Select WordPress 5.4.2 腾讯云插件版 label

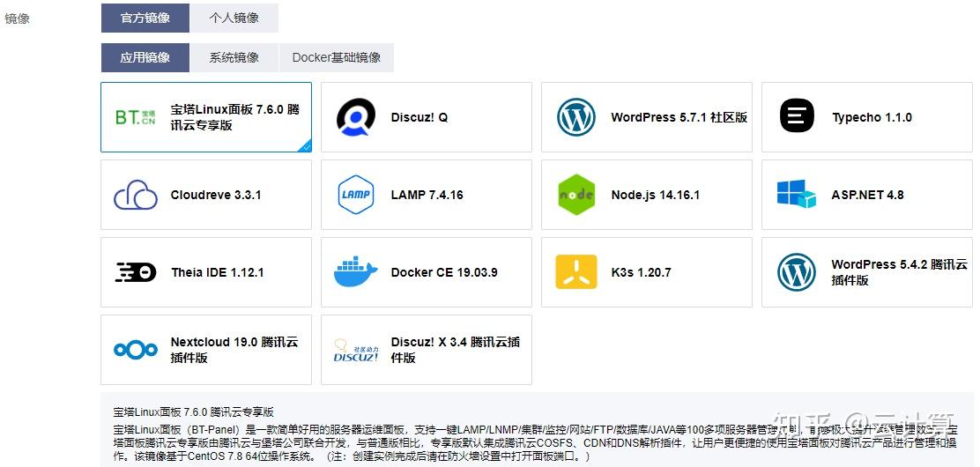[899, 272]
